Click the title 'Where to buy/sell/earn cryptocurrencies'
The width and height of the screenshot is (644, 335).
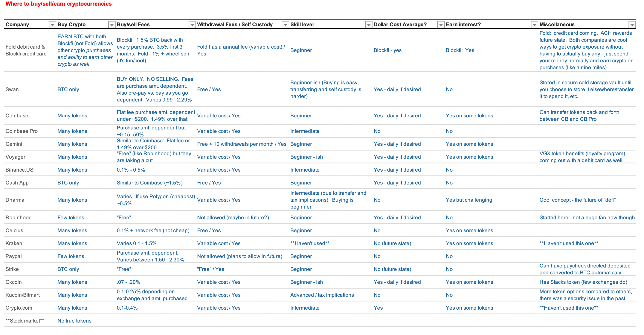[x=58, y=4]
